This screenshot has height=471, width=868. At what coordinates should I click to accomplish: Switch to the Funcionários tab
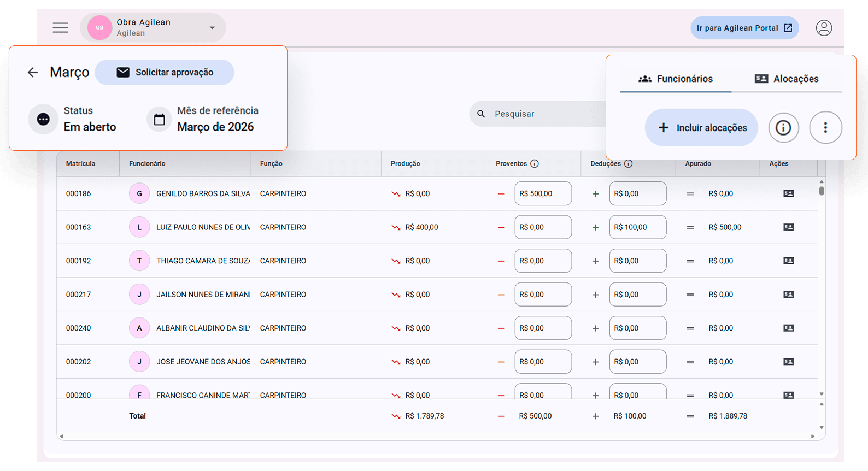point(676,79)
